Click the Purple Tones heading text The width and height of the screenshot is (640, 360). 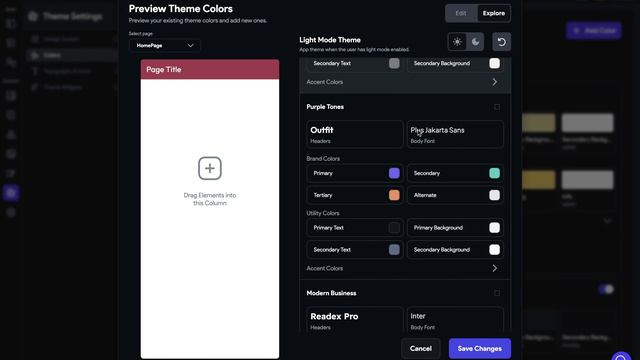pos(325,107)
